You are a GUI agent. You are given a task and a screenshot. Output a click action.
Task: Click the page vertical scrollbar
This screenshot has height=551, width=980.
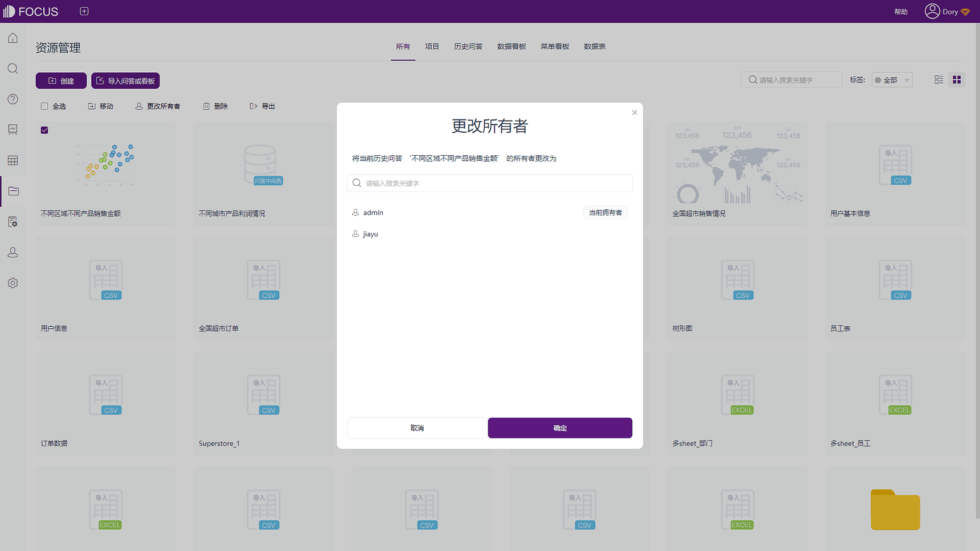[977, 271]
